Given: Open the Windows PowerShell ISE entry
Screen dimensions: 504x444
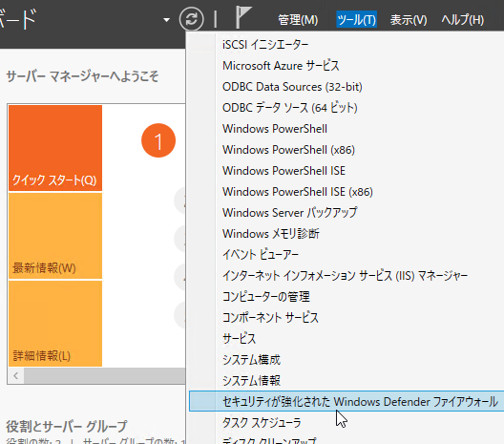Looking at the screenshot, I should pos(283,171).
